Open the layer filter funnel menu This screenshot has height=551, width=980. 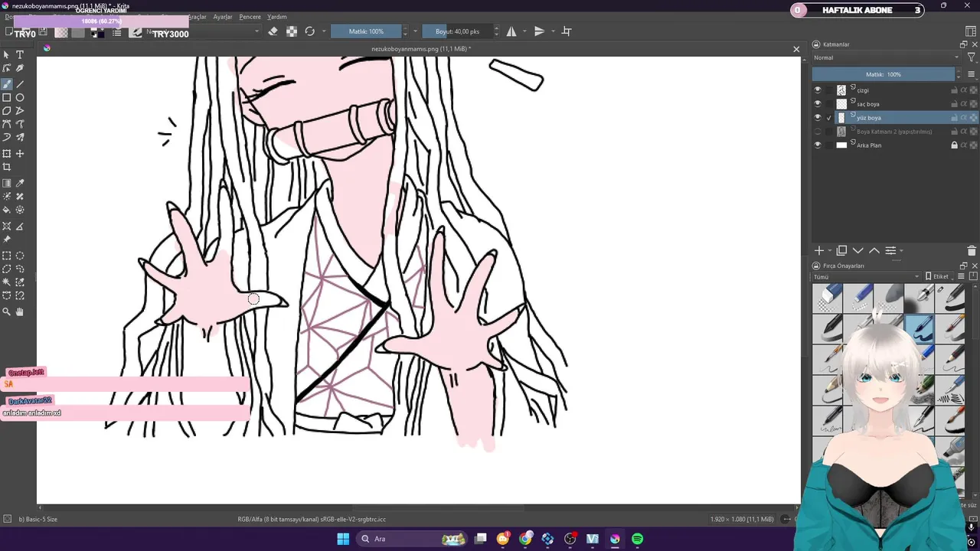tap(972, 58)
